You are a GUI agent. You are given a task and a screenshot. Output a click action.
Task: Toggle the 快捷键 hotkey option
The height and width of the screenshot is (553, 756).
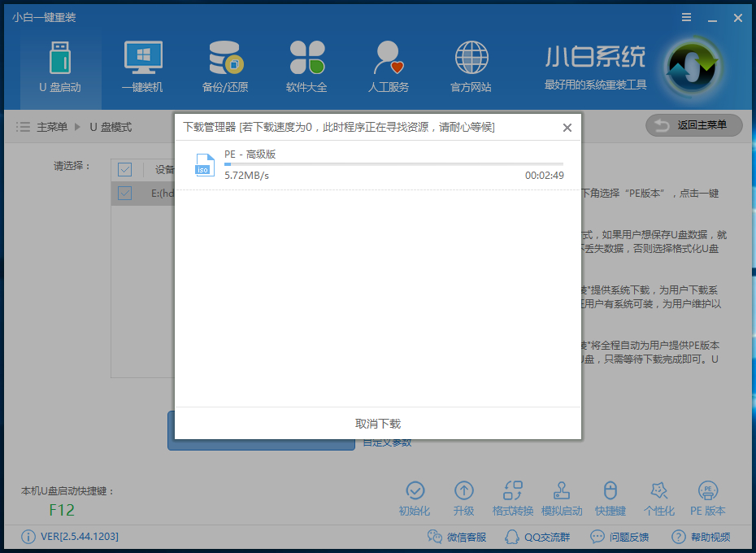pyautogui.click(x=610, y=496)
